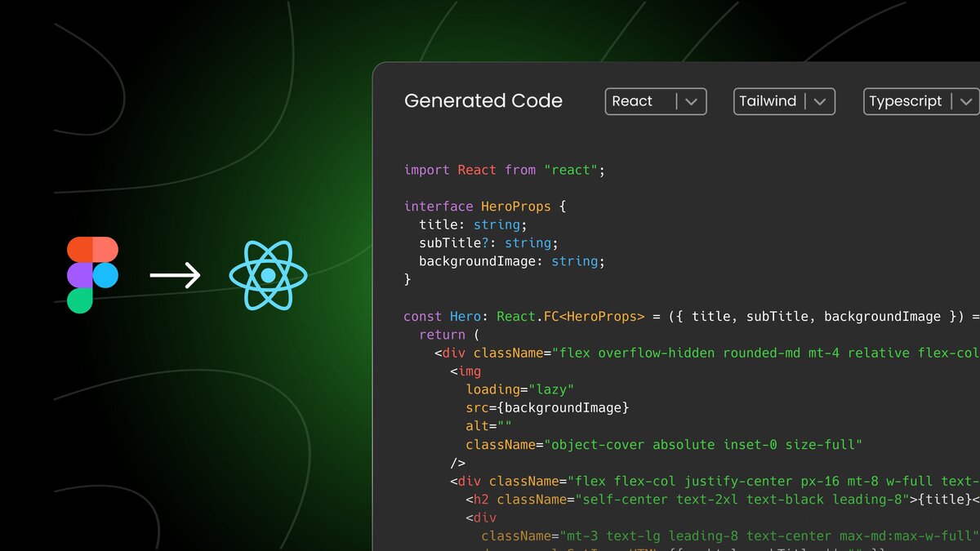Click the React dropdown chevron arrow
Screen dimensions: 980x551
click(690, 101)
